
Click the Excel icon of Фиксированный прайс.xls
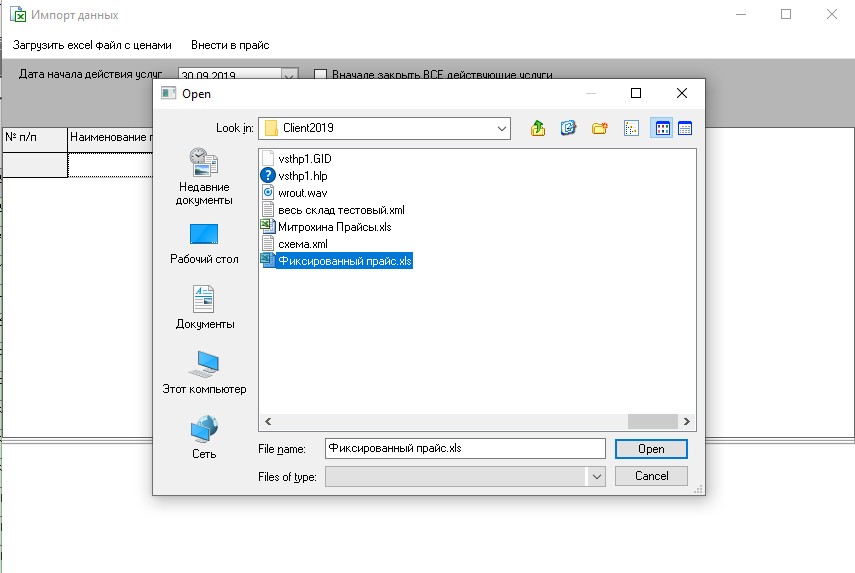click(x=267, y=260)
